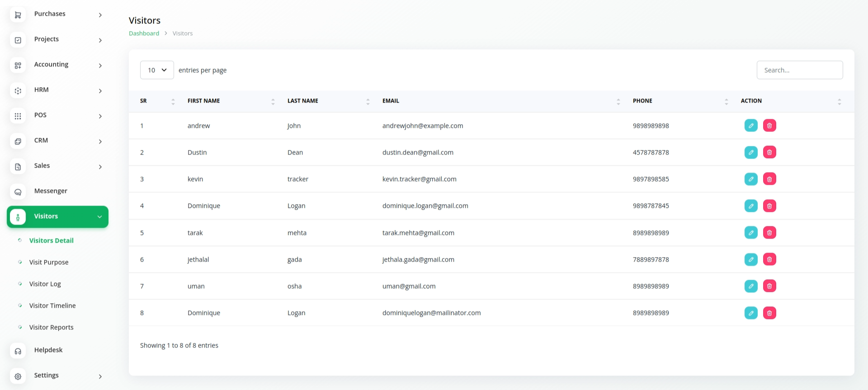Open Visitor Timeline submenu item

52,305
